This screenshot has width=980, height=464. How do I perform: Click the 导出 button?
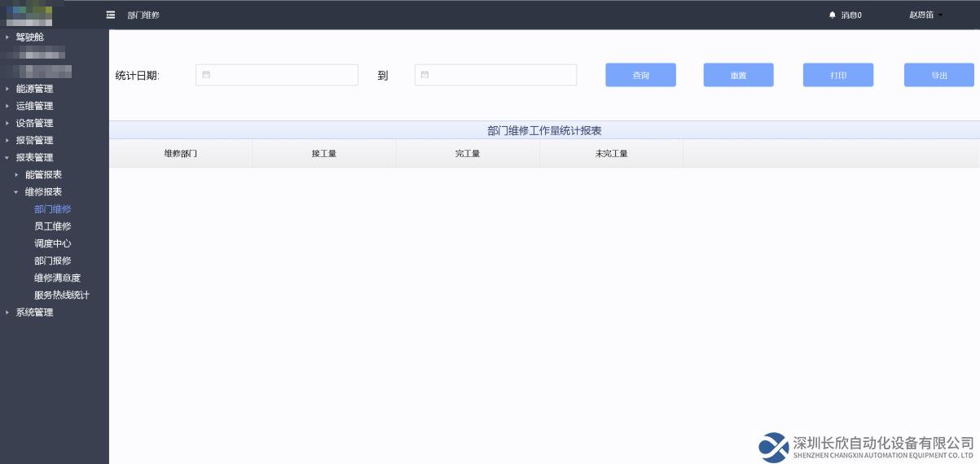click(938, 75)
